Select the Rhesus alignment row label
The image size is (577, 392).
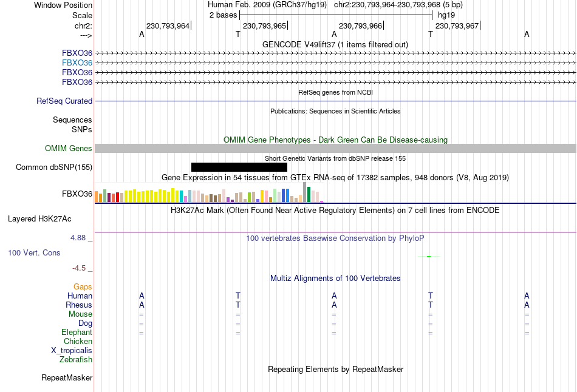coord(79,305)
